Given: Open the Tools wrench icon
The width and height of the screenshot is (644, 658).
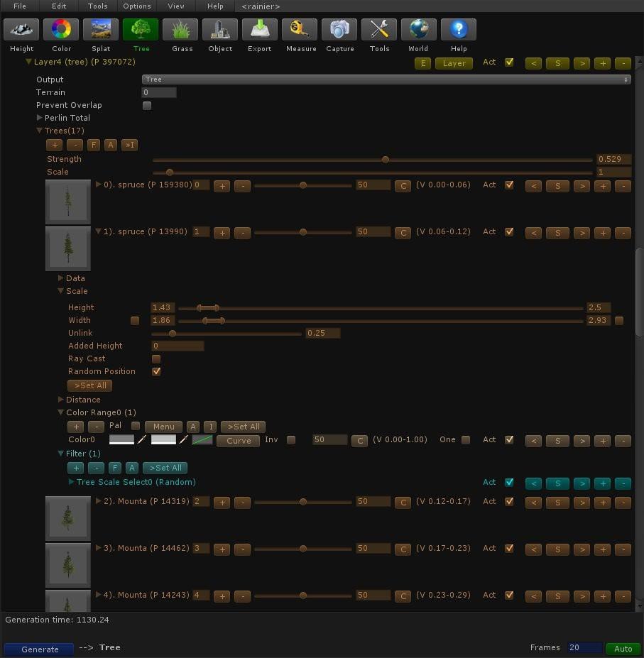Looking at the screenshot, I should [x=379, y=29].
